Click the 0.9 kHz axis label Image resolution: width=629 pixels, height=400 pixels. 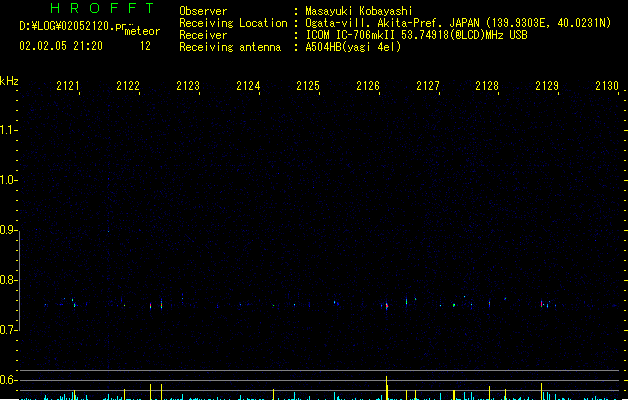pos(7,230)
